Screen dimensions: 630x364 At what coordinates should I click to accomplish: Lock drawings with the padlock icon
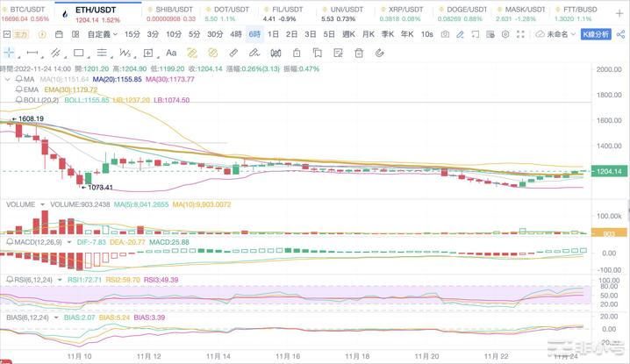click(x=297, y=53)
